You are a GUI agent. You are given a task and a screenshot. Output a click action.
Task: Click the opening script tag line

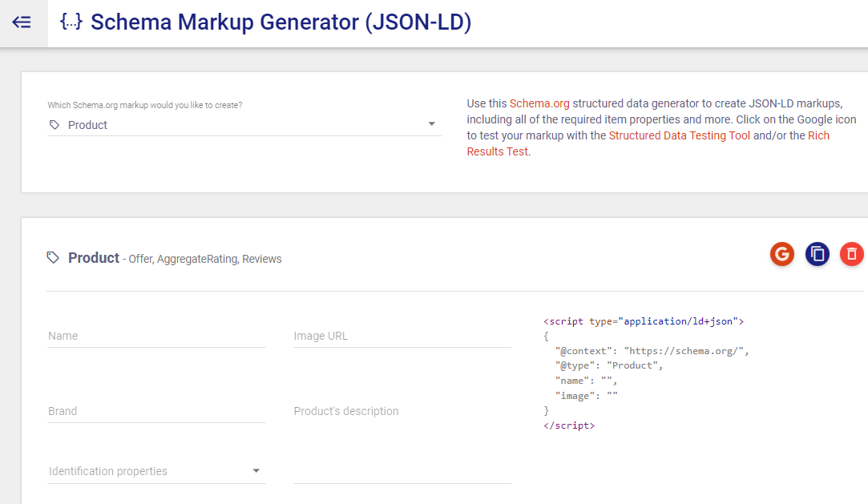click(644, 321)
